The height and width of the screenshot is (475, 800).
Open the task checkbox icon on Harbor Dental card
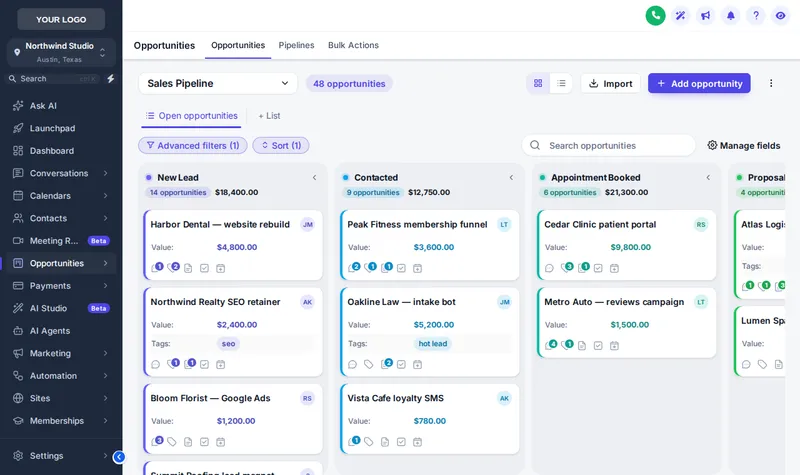point(204,268)
